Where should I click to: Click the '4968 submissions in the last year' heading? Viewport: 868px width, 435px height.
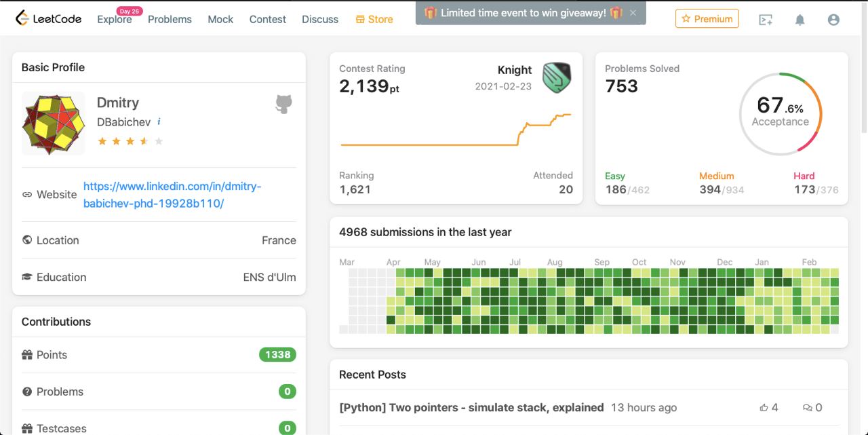pyautogui.click(x=425, y=232)
